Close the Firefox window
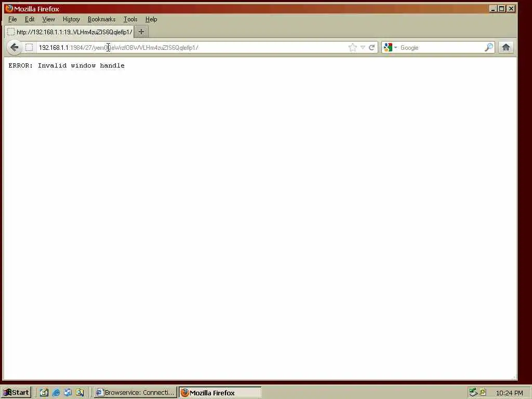This screenshot has width=532, height=399. tap(511, 9)
